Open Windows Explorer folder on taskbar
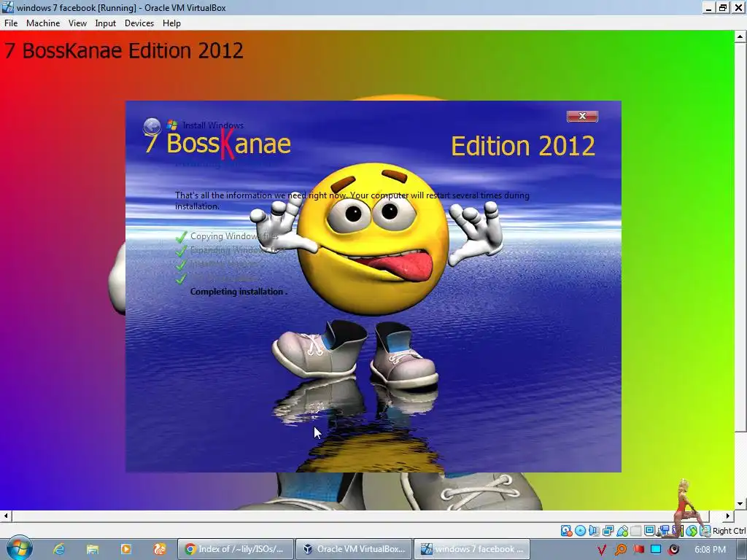 tap(93, 549)
